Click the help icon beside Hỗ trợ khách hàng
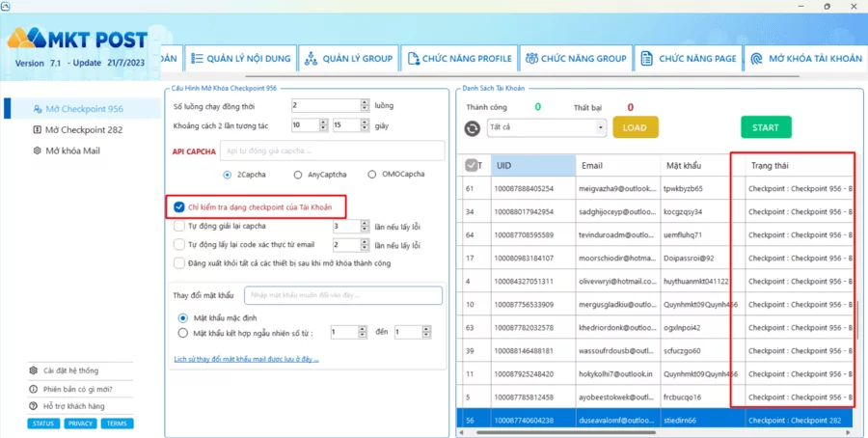The width and height of the screenshot is (868, 438). click(x=33, y=406)
